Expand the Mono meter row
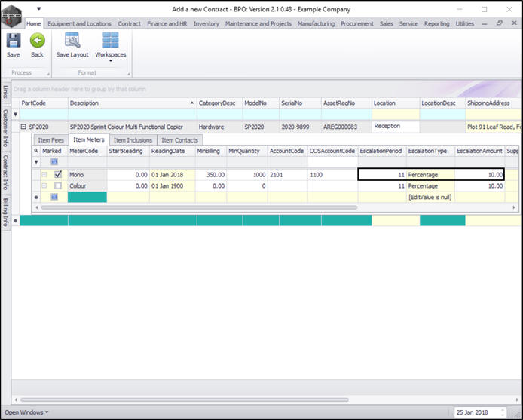523x420 pixels. pos(44,174)
